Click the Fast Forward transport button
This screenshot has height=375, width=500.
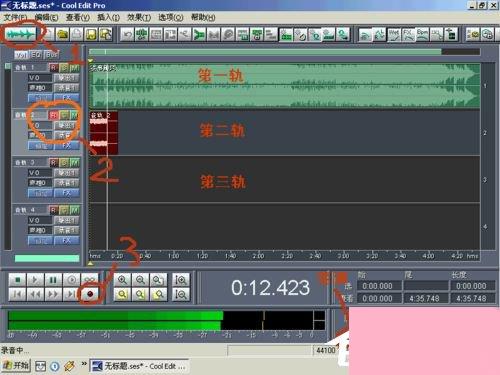53,294
